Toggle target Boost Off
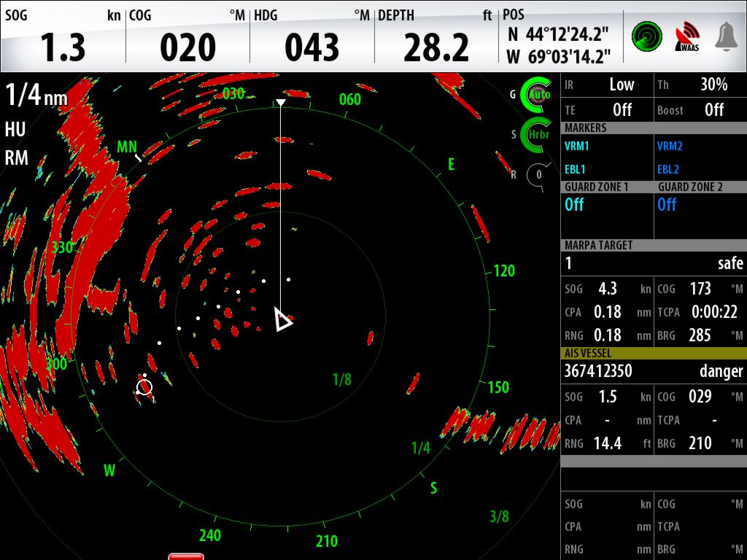The width and height of the screenshot is (747, 560). click(x=700, y=110)
